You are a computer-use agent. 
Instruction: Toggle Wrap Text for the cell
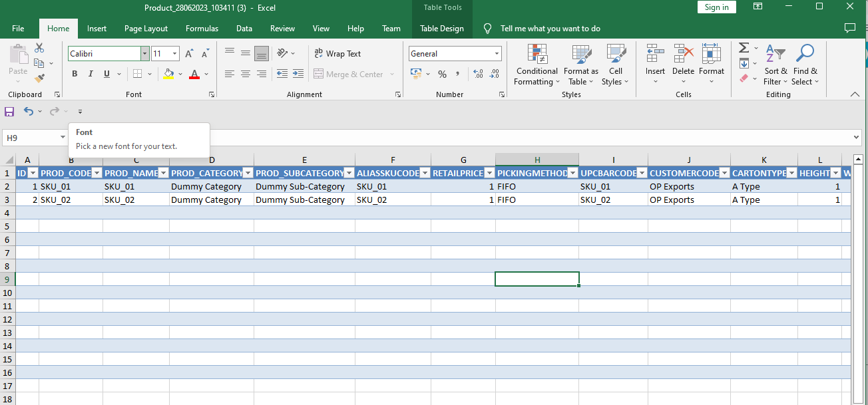pyautogui.click(x=337, y=54)
